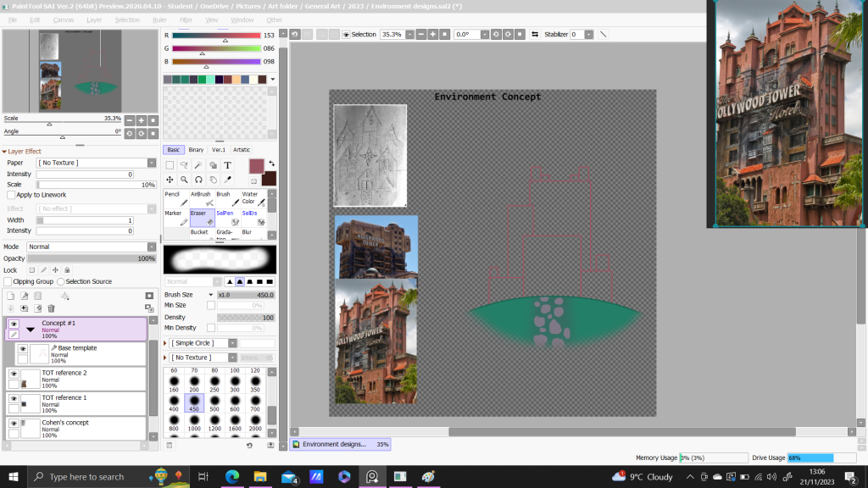Pick the Text tool

(227, 166)
